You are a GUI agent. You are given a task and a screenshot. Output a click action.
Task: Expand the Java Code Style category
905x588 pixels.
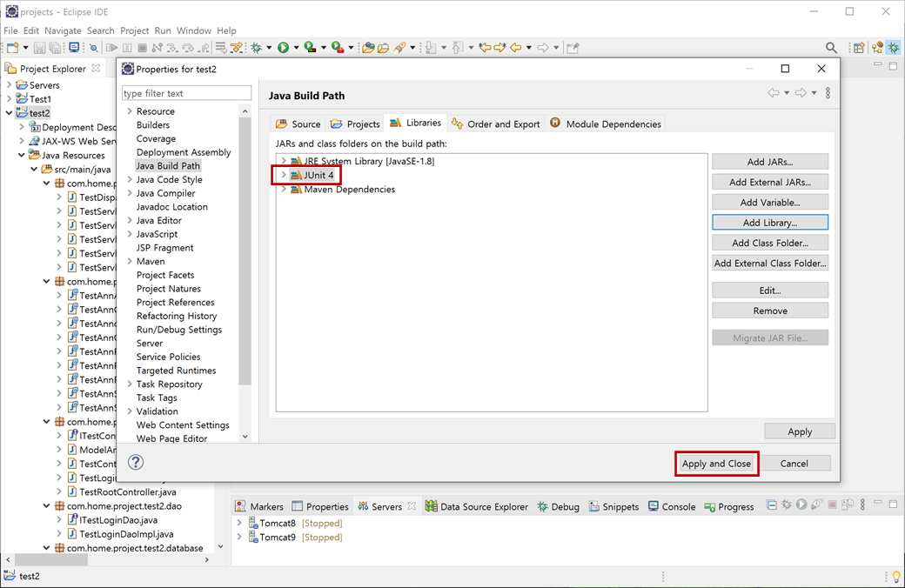click(130, 179)
